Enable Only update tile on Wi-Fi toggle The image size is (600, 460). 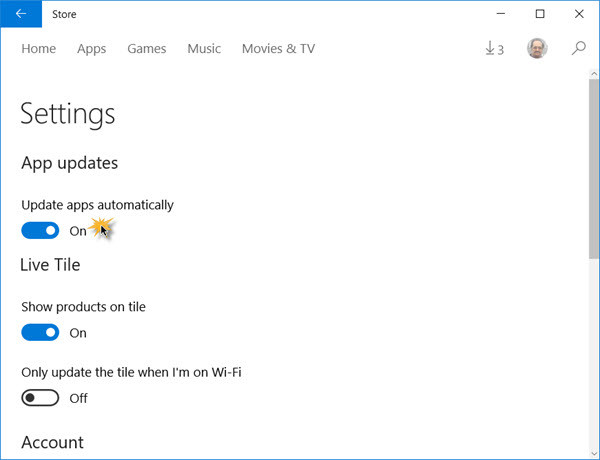[40, 398]
